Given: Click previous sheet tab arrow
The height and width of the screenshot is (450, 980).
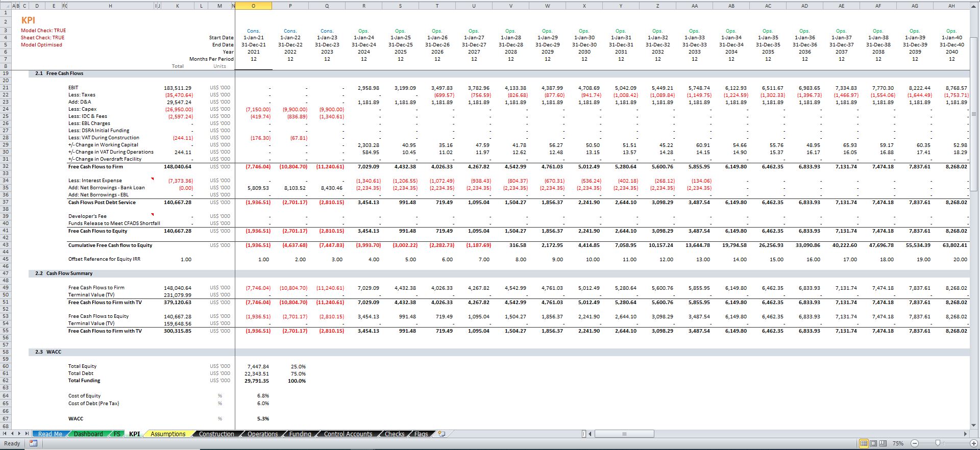Looking at the screenshot, I should [12, 434].
